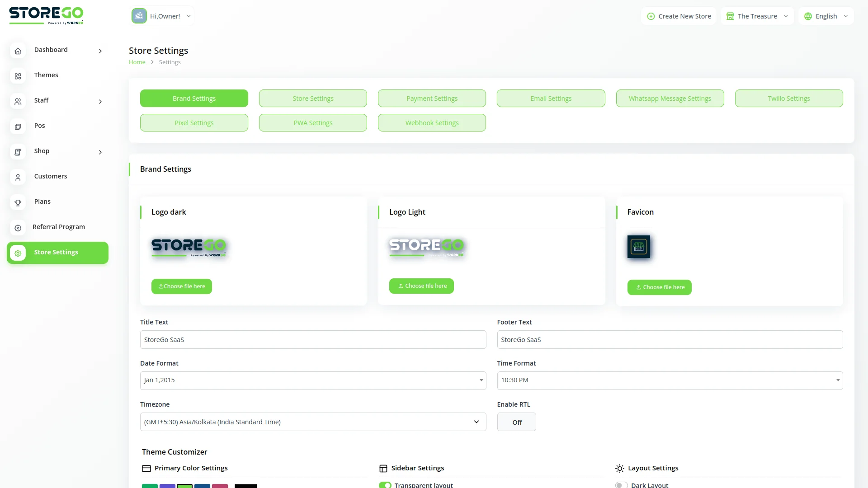Viewport: 868px width, 488px height.
Task: Click the Create New Store plus icon
Action: click(x=651, y=16)
